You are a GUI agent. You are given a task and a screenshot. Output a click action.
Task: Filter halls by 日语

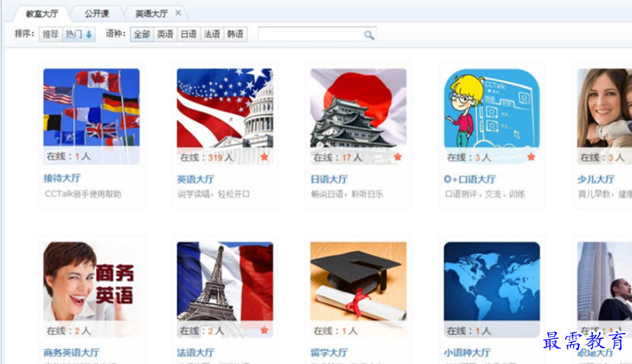click(189, 34)
